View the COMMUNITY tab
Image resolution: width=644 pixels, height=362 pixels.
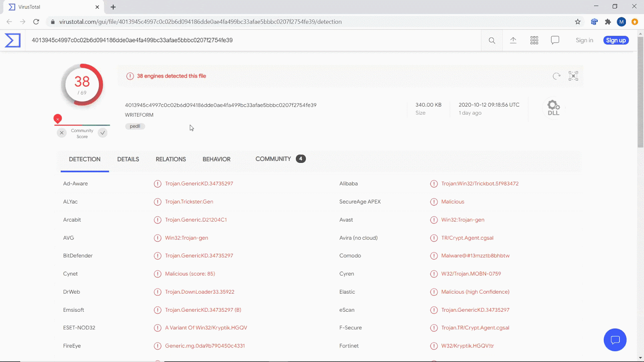point(273,159)
